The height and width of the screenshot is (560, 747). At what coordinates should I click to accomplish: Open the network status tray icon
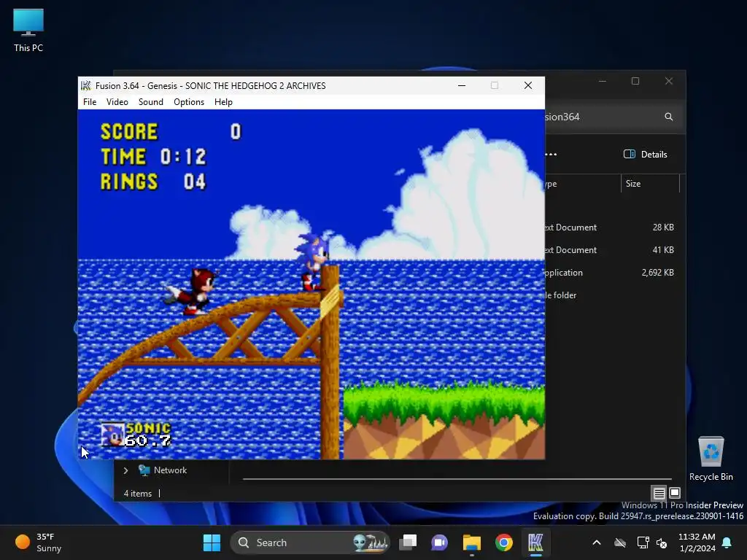point(643,542)
